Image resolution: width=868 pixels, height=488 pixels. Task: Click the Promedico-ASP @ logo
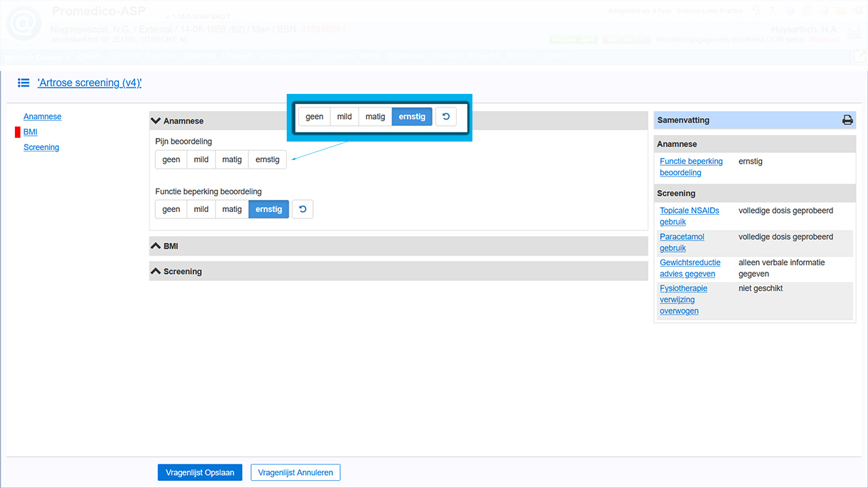click(x=25, y=24)
